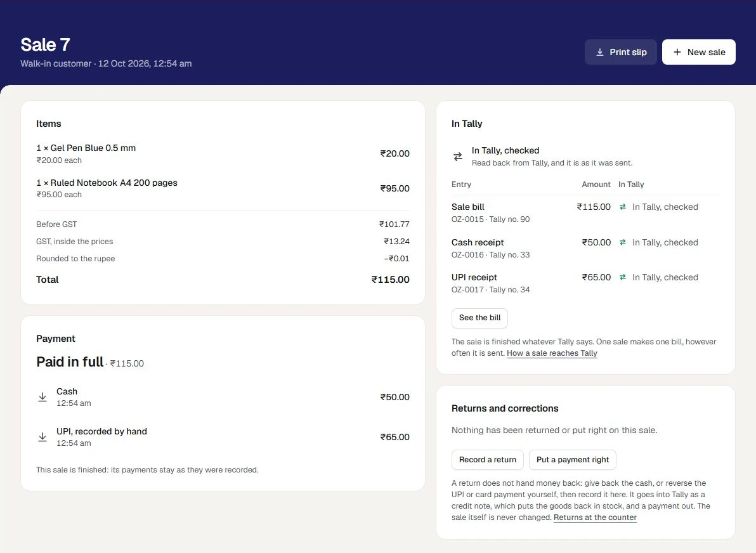Viewport: 756px width, 553px height.
Task: Click the download arrow icon beside Cash payment
Action: point(42,397)
